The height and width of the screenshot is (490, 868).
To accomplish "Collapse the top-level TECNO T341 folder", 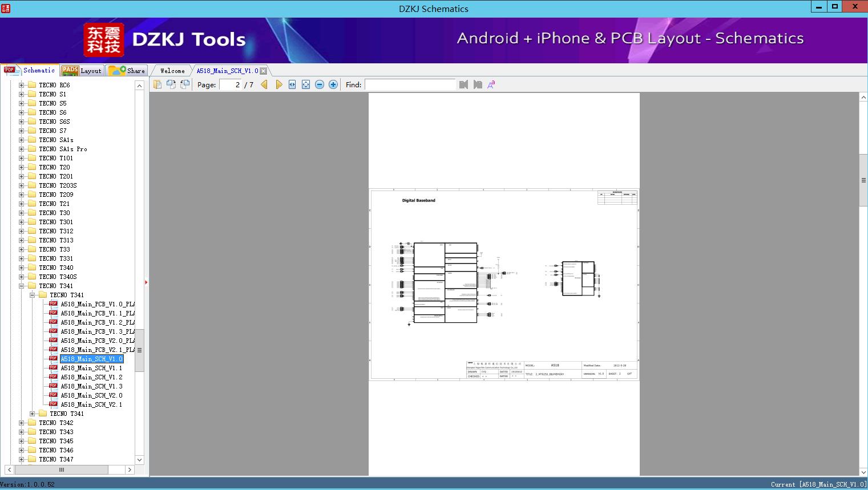I will tap(21, 286).
